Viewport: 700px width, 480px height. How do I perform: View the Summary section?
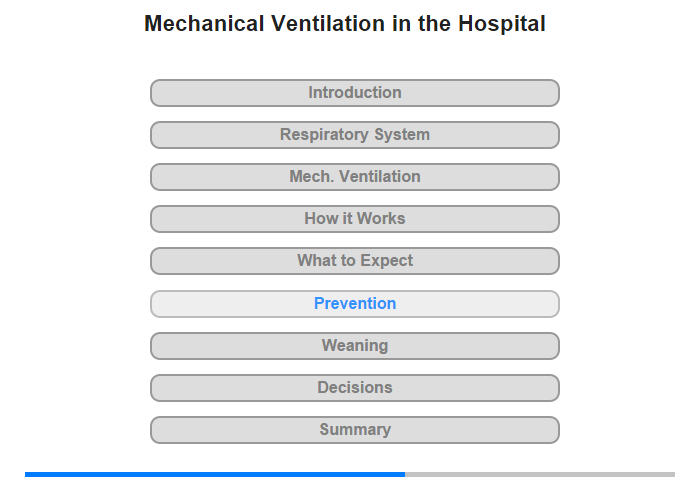point(354,430)
